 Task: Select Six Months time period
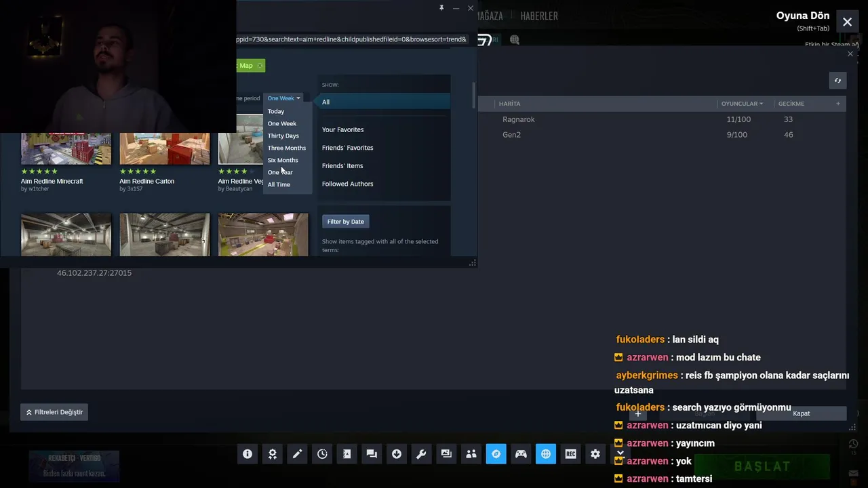[x=283, y=160]
